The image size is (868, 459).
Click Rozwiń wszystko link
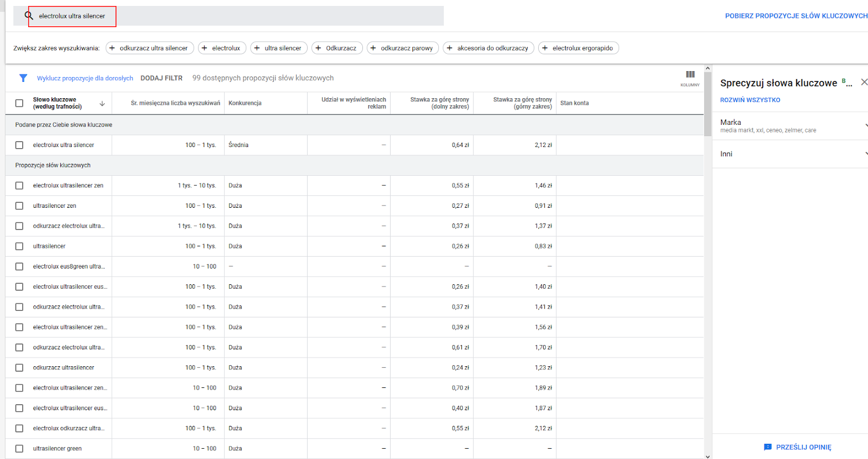point(750,100)
